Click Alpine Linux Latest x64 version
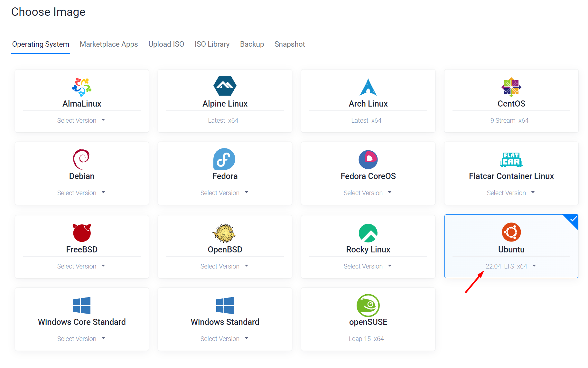This screenshot has height=368, width=588. tap(223, 120)
